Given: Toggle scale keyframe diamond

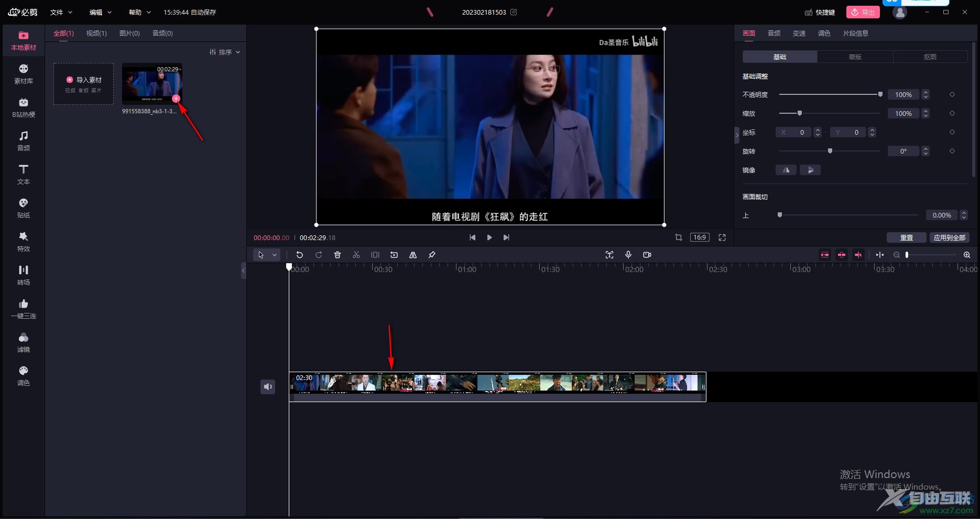Looking at the screenshot, I should (x=952, y=113).
